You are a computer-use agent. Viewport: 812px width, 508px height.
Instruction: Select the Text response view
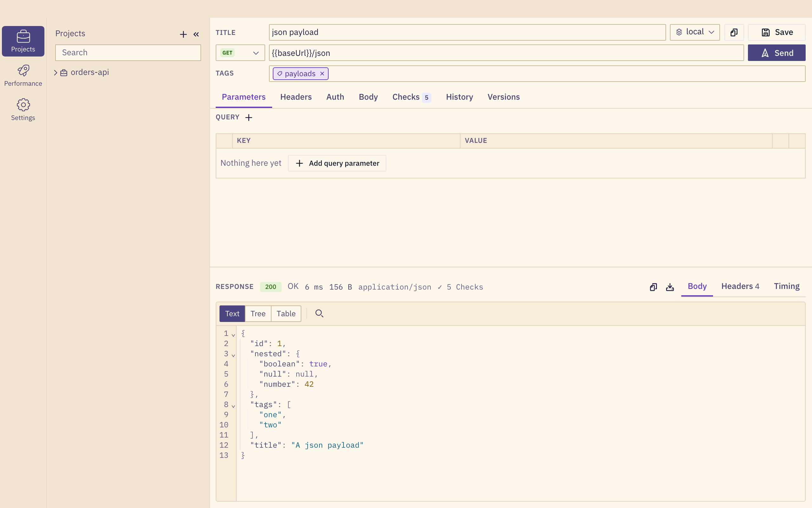click(x=232, y=313)
